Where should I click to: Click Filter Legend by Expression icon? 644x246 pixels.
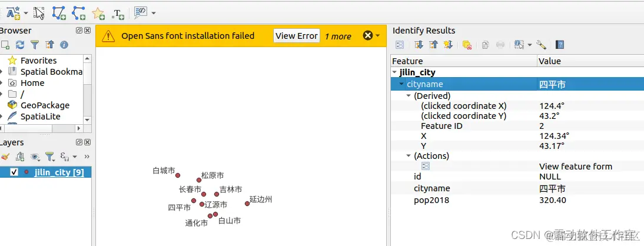[64, 157]
